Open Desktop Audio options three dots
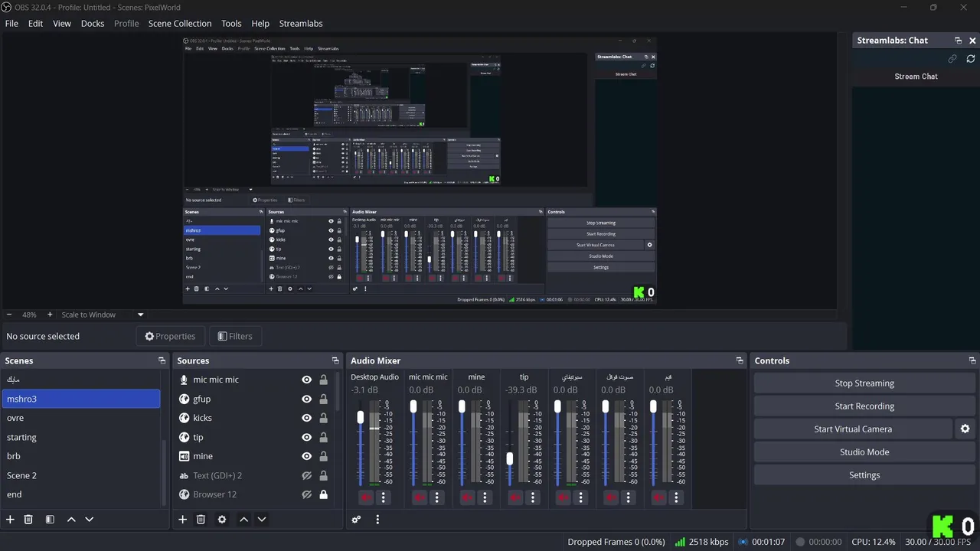Screen dimensions: 980x551 pos(384,497)
